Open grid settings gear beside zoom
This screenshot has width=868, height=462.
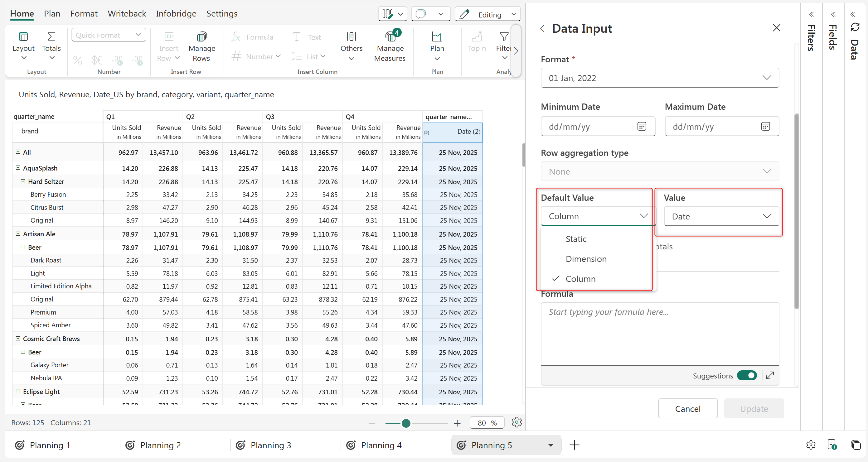pyautogui.click(x=516, y=422)
